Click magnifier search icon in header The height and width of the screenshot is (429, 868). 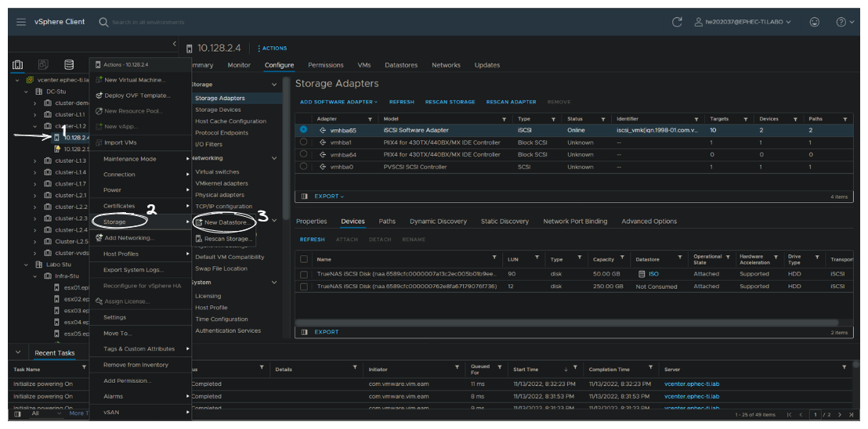click(103, 22)
